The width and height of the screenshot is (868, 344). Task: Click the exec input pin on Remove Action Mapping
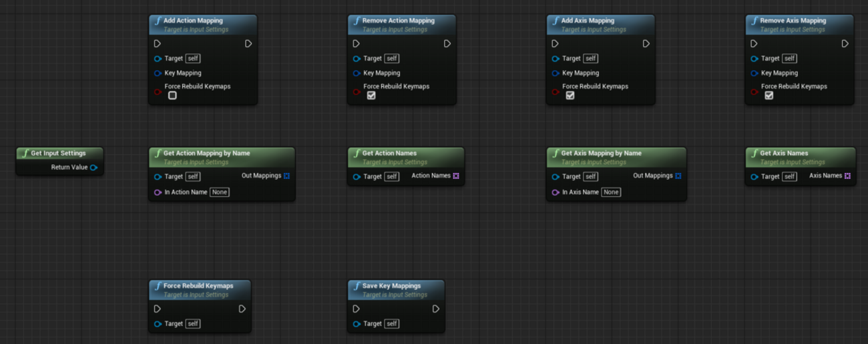click(x=357, y=43)
